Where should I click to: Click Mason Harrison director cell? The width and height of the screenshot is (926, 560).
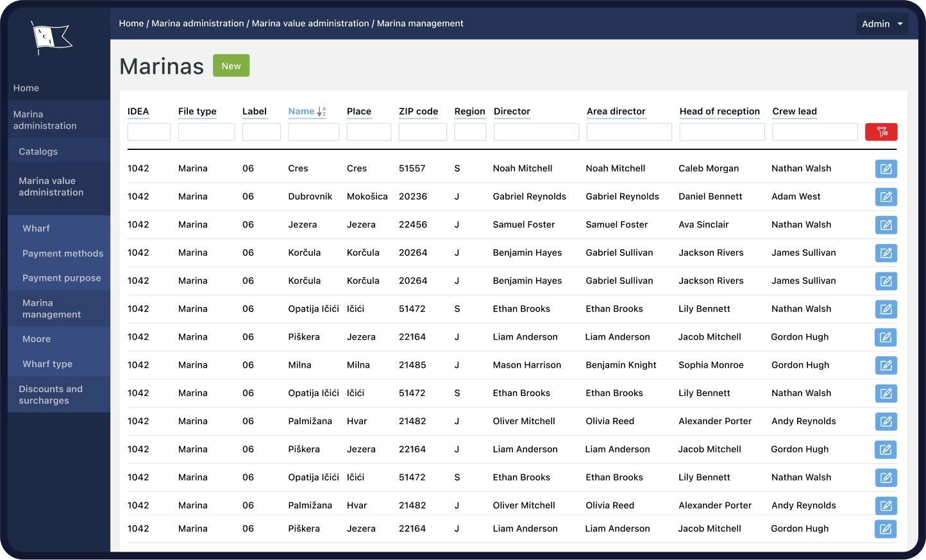tap(527, 365)
